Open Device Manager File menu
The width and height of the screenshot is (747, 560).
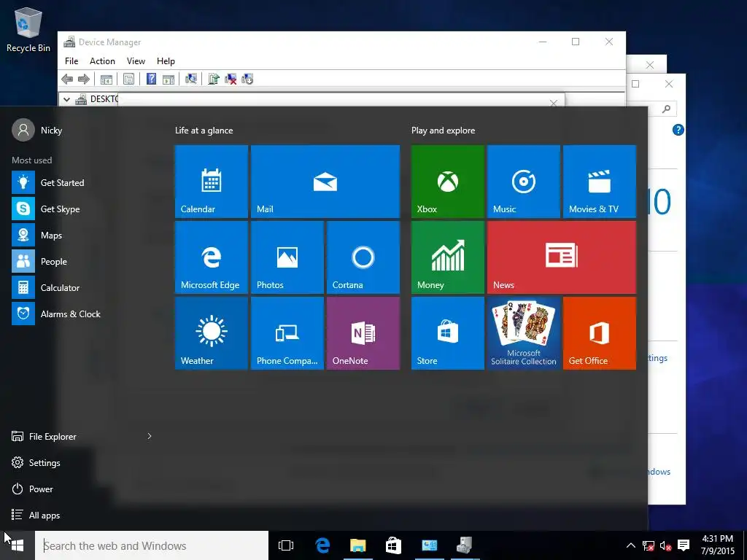click(71, 61)
